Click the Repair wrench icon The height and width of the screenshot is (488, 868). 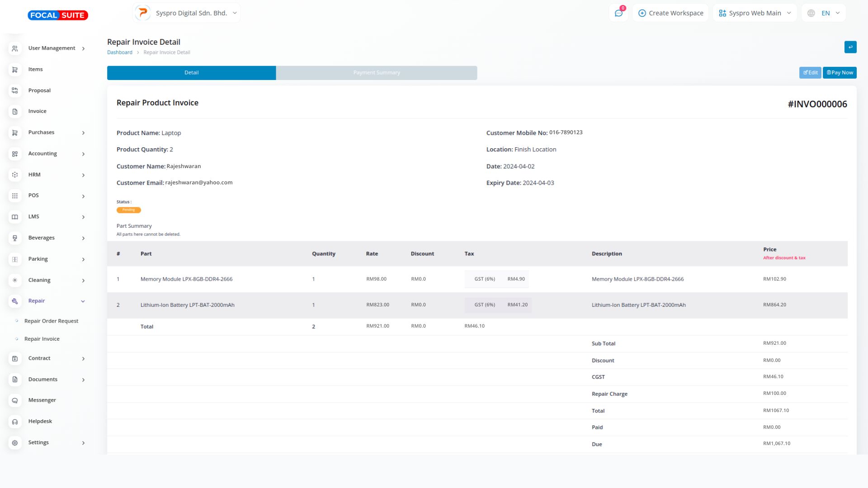pyautogui.click(x=15, y=301)
